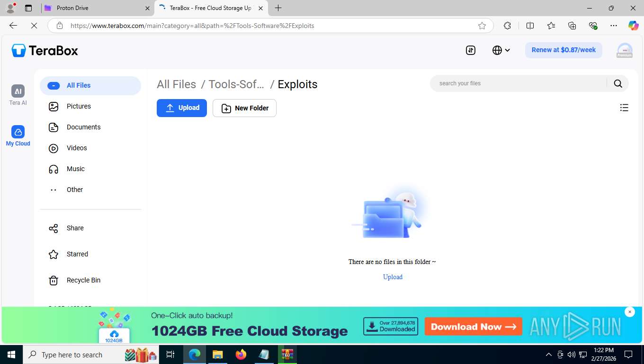Open the Videos category
The height and width of the screenshot is (364, 644).
tap(90, 148)
